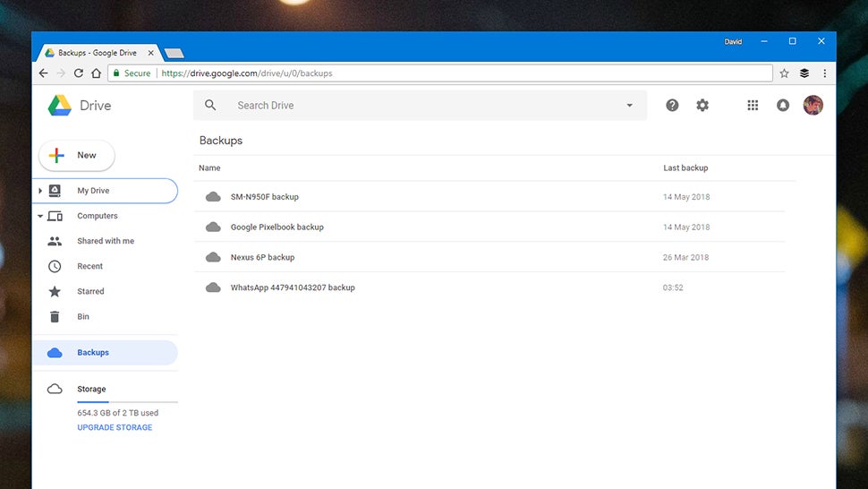This screenshot has height=489, width=868.
Task: Maximize the Chrome window
Action: coord(793,41)
